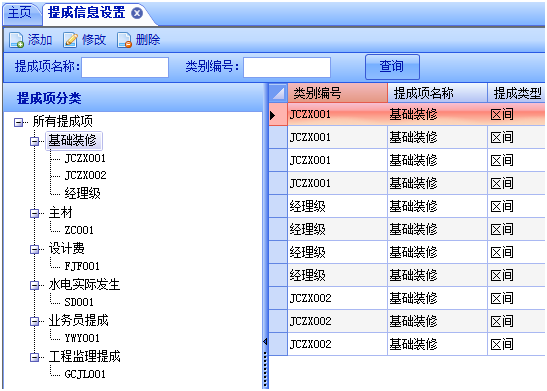Sort by 提成项名称 column header
Viewport: 547px width, 391px height.
tap(437, 93)
